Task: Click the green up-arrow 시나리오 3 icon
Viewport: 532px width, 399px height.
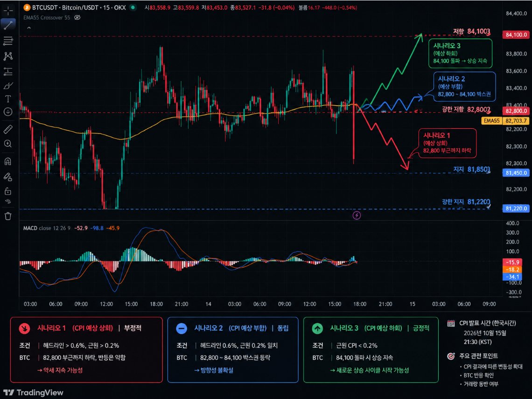Action: pyautogui.click(x=317, y=328)
